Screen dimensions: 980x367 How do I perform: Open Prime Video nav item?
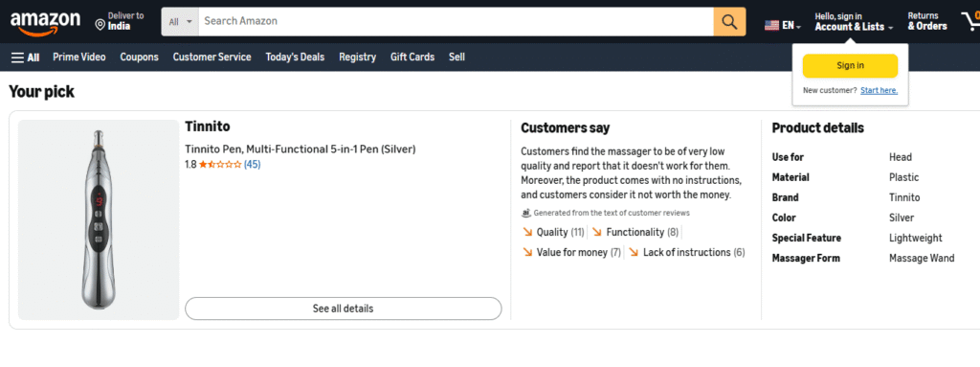(x=79, y=57)
